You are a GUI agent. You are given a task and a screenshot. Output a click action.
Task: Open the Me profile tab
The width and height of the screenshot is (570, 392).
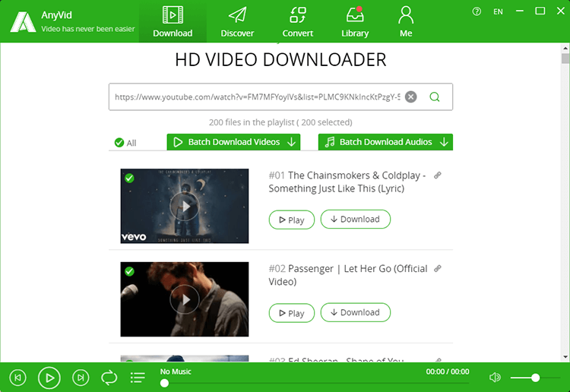[406, 22]
